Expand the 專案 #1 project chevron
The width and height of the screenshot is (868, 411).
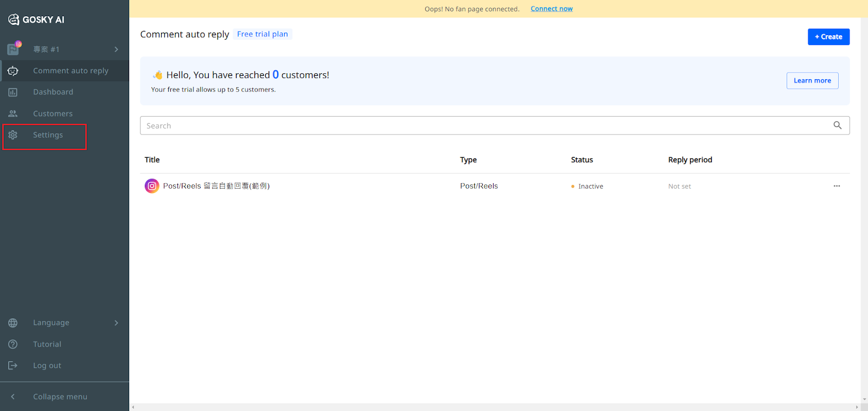pyautogui.click(x=116, y=49)
